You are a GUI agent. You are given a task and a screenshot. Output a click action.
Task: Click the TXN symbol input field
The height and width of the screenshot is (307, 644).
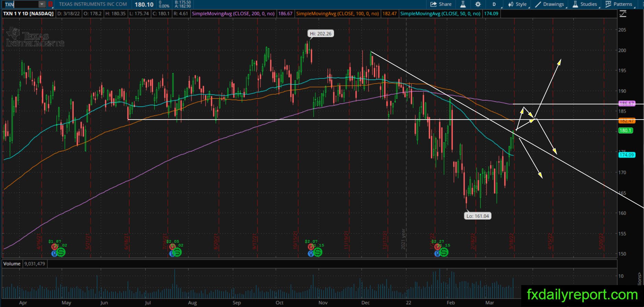coord(21,4)
